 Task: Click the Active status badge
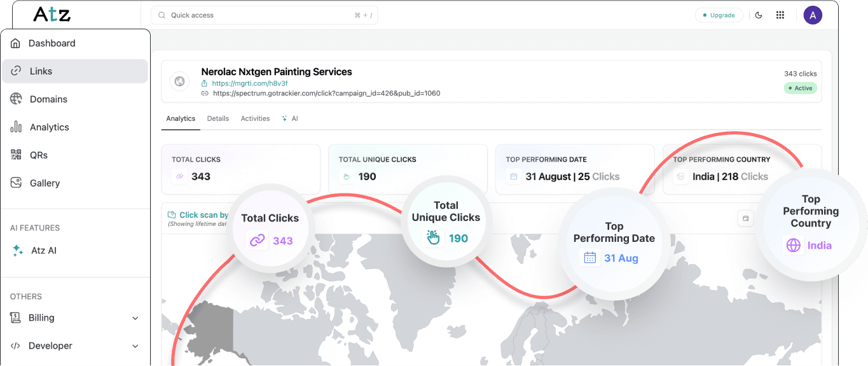tap(801, 88)
